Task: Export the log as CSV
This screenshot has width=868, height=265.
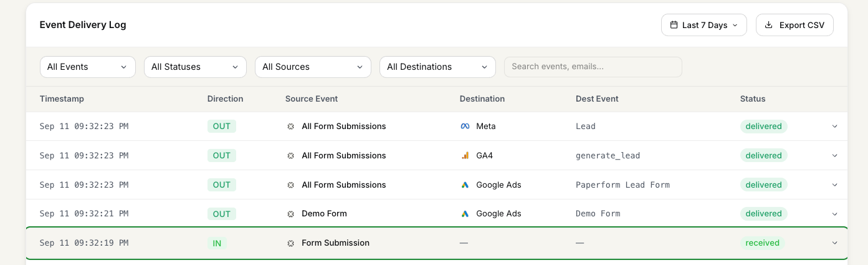Action: click(794, 25)
